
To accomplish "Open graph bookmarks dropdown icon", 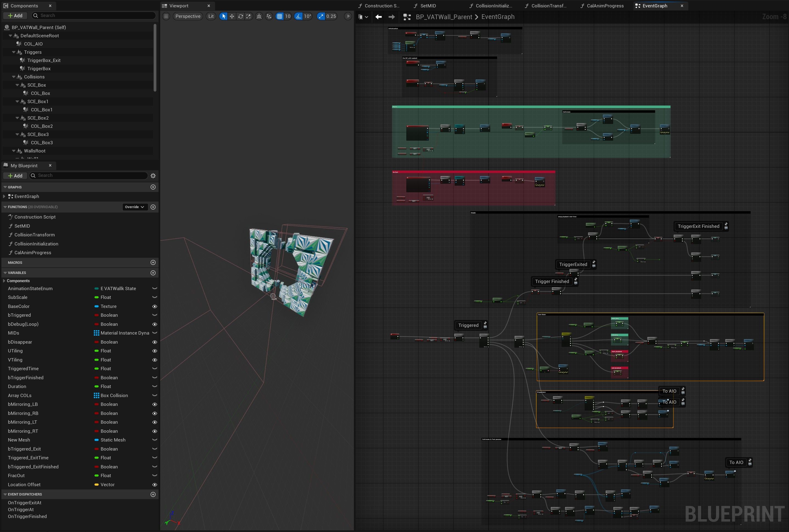I will click(363, 17).
